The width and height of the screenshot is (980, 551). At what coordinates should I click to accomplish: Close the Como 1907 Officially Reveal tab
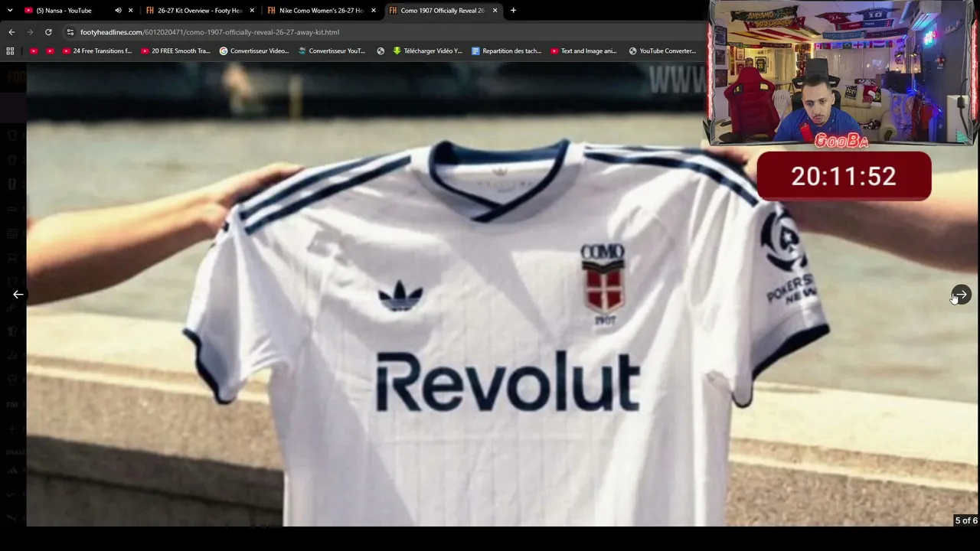tap(495, 11)
